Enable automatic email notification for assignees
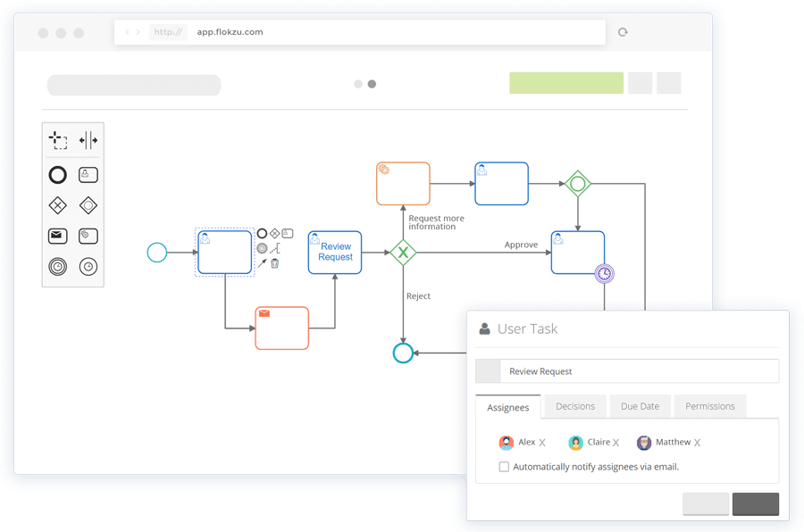The height and width of the screenshot is (532, 804). click(504, 466)
